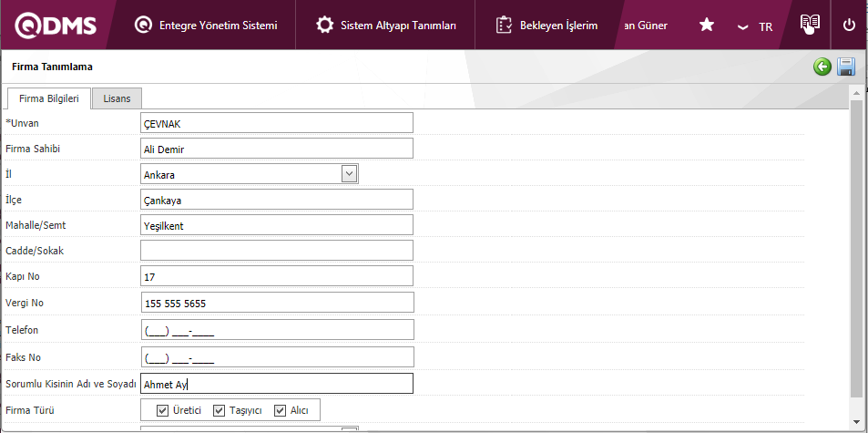Click the Q icon beside Entegre Yönetim

[x=143, y=26]
